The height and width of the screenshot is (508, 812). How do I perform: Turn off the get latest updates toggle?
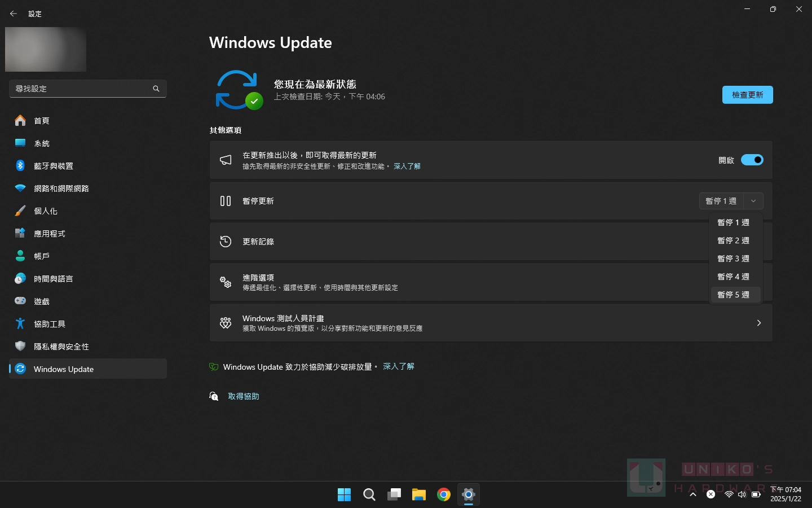click(x=752, y=160)
